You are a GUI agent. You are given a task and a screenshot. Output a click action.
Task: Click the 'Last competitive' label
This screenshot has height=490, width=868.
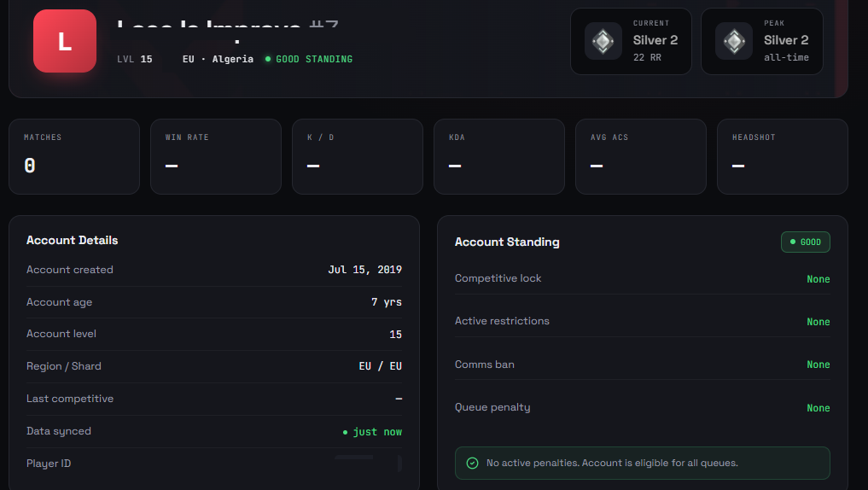click(x=70, y=399)
